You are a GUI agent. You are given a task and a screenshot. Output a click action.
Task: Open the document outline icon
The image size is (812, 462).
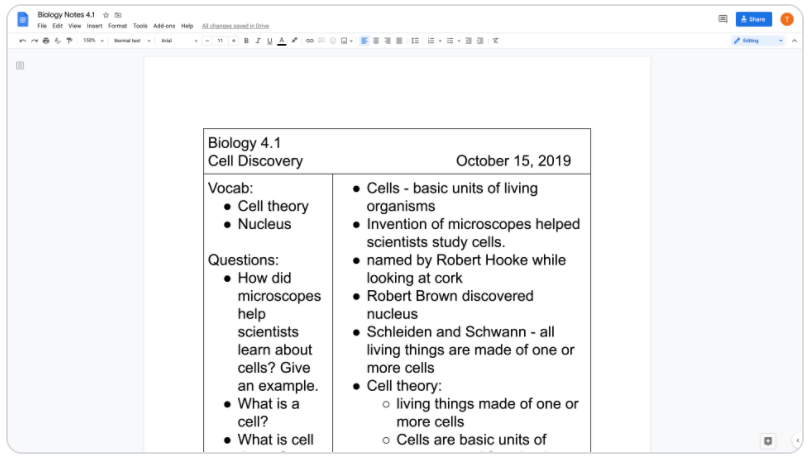[20, 66]
